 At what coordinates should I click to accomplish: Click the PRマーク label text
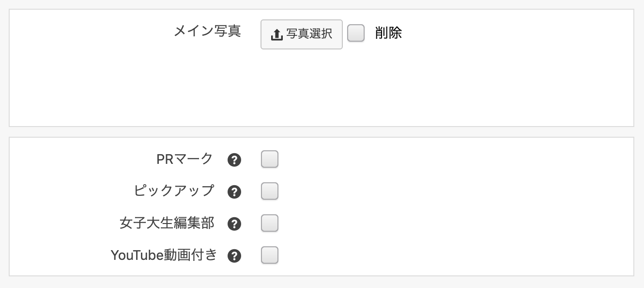click(184, 159)
